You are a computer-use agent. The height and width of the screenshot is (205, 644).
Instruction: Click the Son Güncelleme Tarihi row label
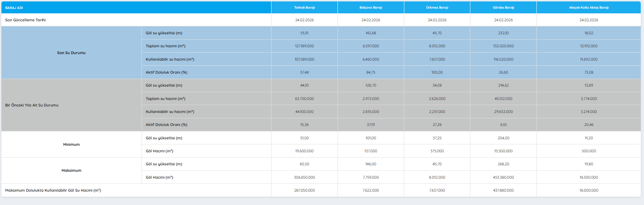(25, 20)
